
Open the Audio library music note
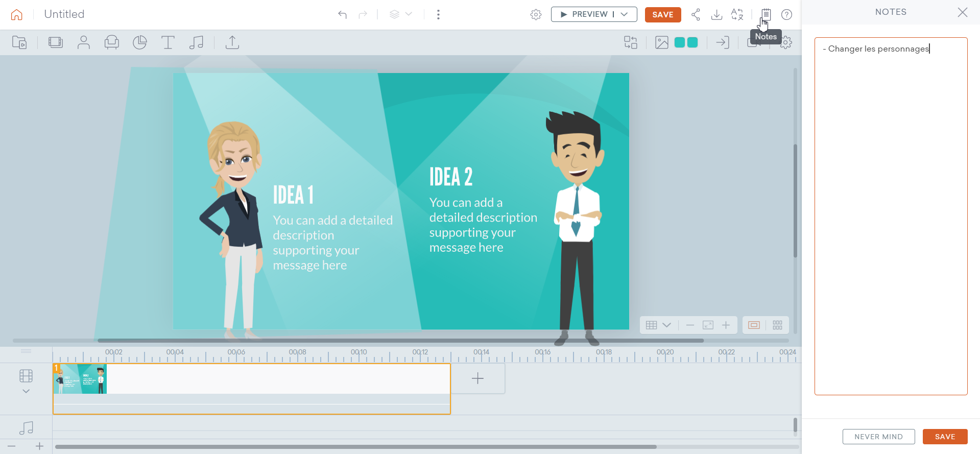(x=196, y=42)
